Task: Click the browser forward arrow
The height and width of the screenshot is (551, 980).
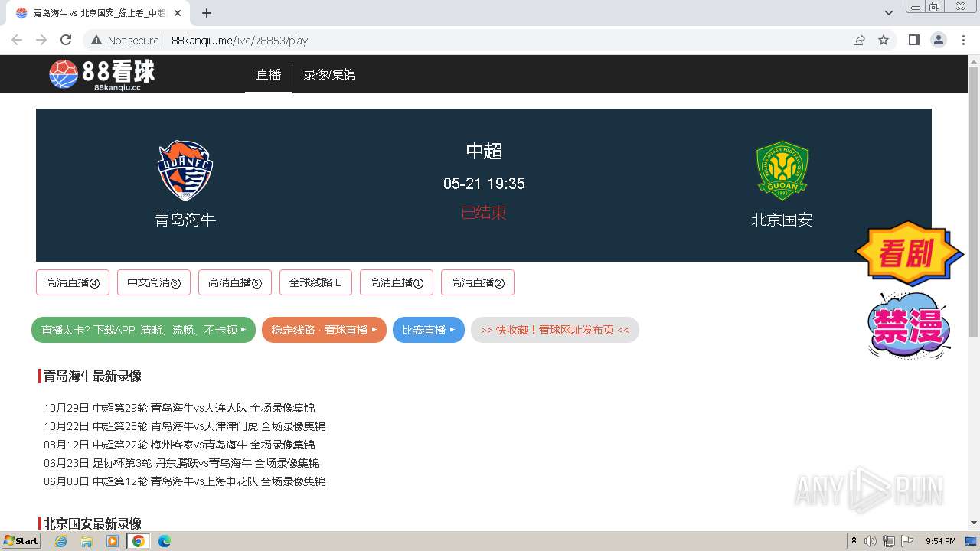Action: [41, 40]
